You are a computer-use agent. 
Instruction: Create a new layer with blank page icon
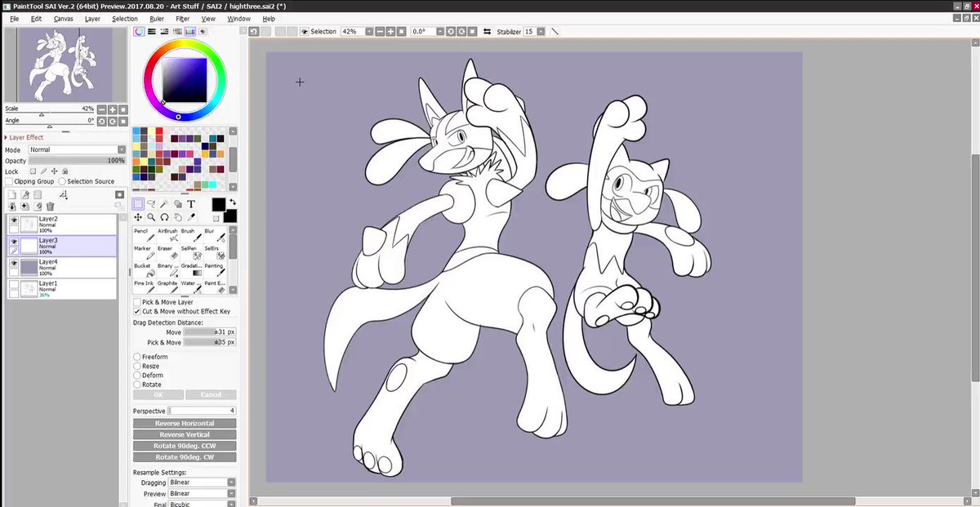pyautogui.click(x=12, y=195)
